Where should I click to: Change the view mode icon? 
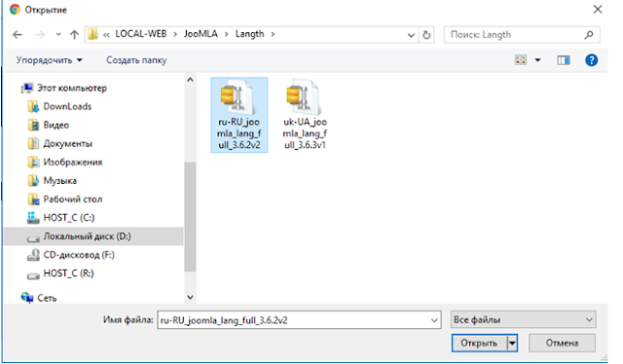pyautogui.click(x=521, y=60)
